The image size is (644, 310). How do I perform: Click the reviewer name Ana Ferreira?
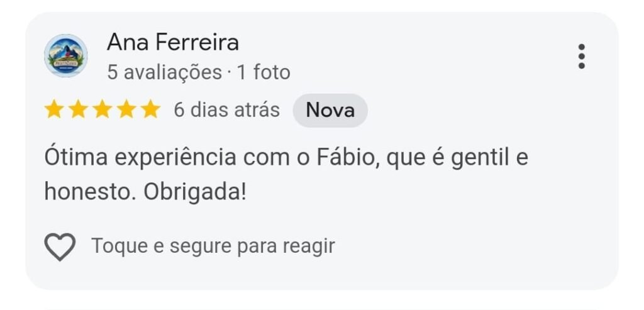click(x=172, y=42)
